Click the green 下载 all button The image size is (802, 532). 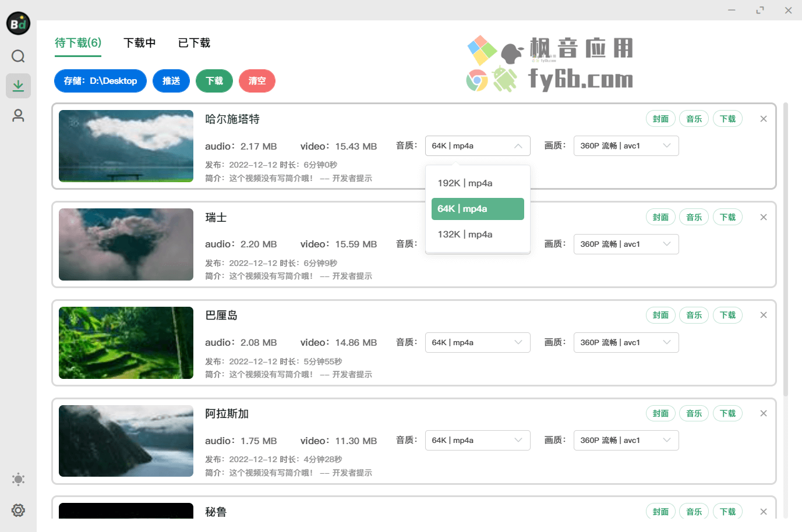pyautogui.click(x=214, y=81)
